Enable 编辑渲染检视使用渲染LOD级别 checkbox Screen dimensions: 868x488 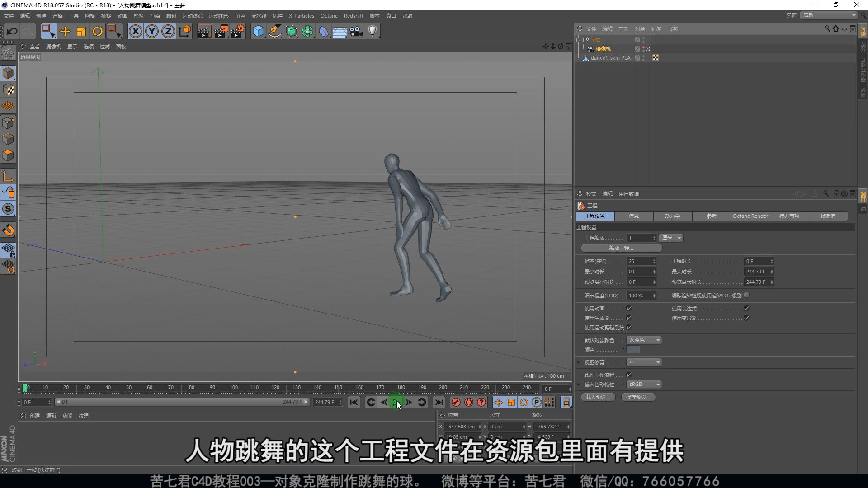747,295
